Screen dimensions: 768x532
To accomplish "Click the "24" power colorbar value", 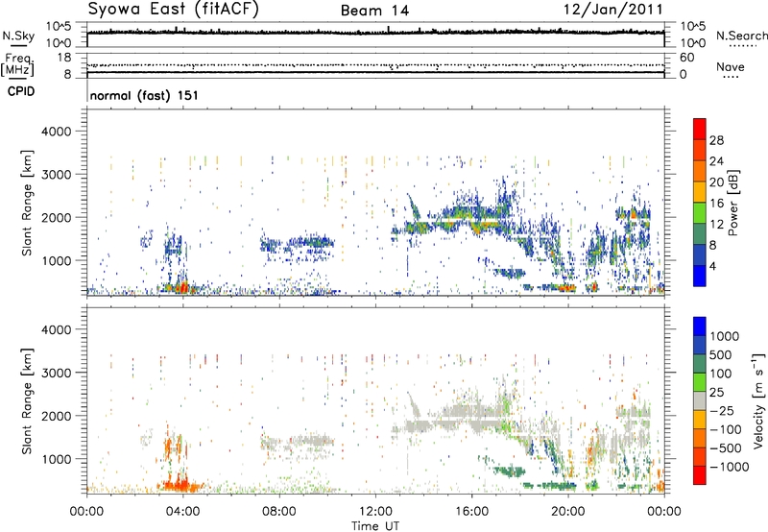I will pos(716,161).
